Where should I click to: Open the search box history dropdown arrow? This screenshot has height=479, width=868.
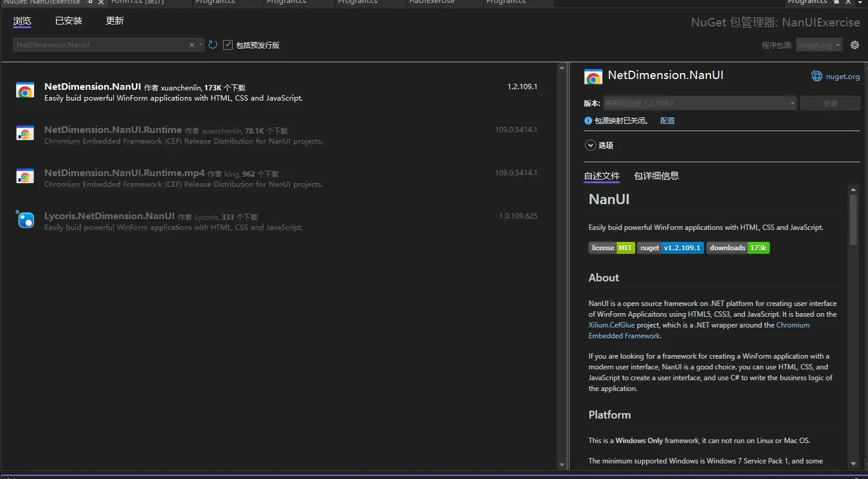pyautogui.click(x=201, y=45)
